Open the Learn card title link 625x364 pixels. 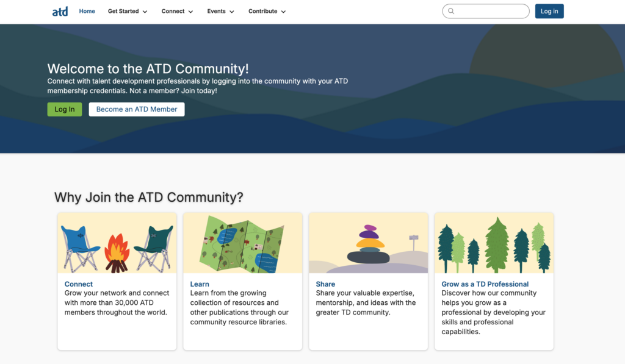200,284
